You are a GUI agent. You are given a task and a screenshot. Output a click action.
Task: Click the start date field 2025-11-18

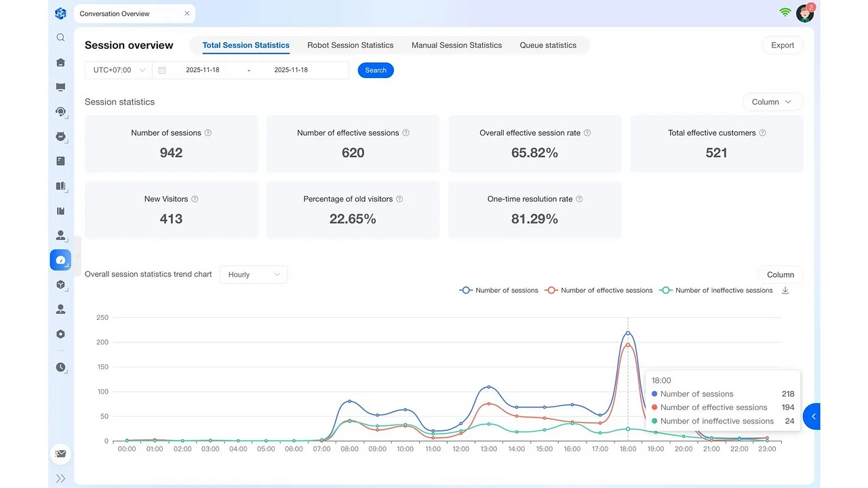(x=203, y=70)
